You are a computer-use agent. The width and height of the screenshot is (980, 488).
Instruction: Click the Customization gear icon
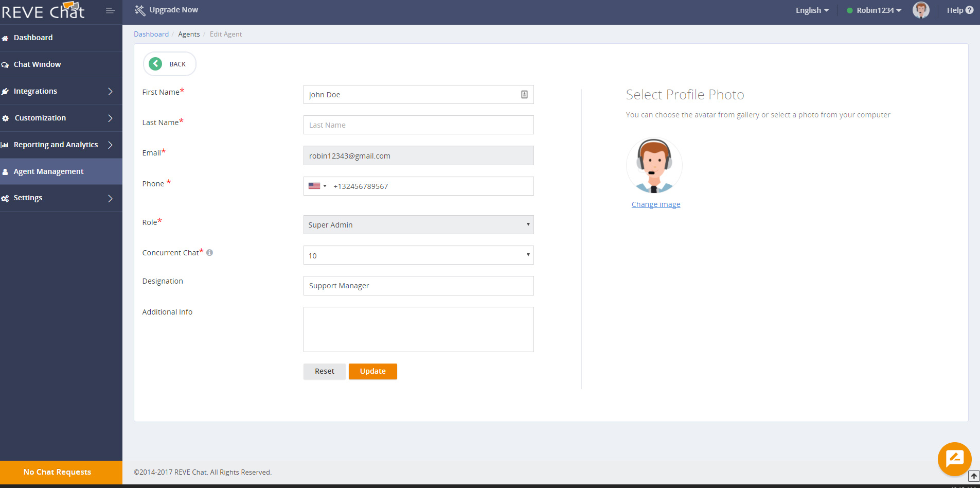[6, 118]
